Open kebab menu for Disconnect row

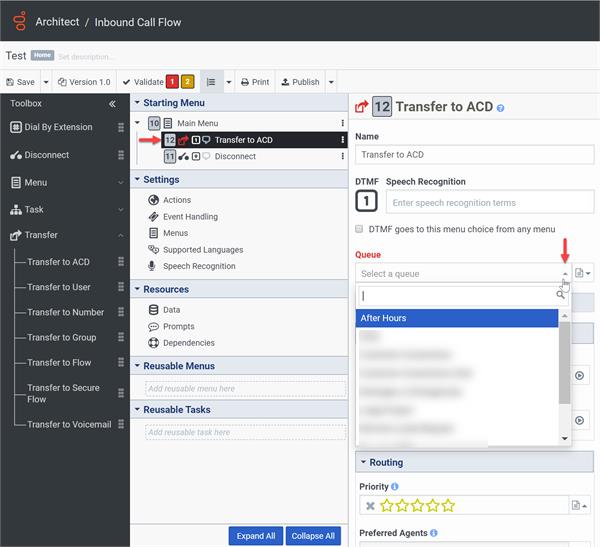(x=342, y=156)
